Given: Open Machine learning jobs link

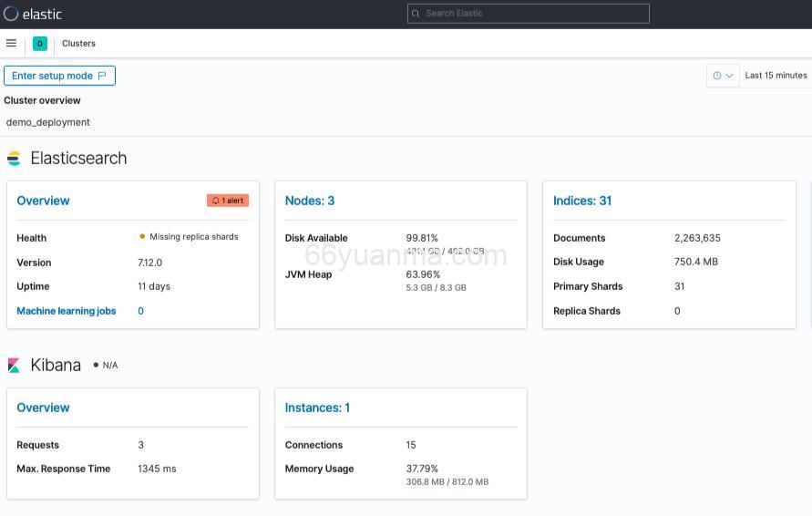Looking at the screenshot, I should tap(67, 311).
